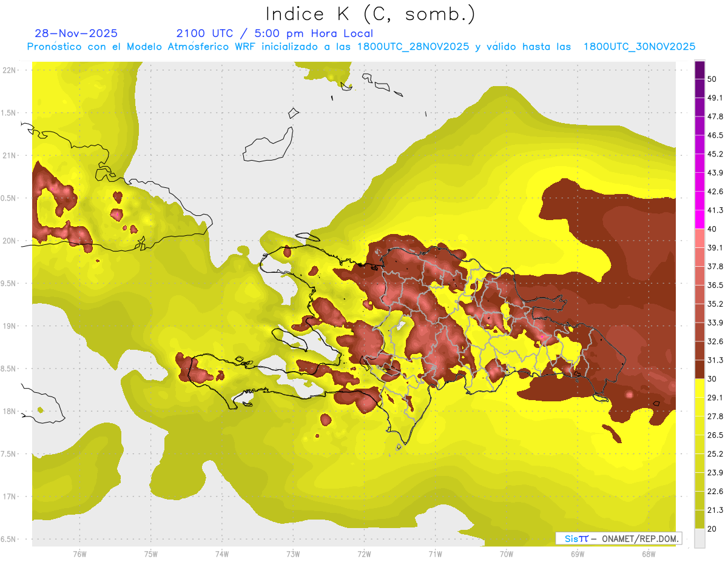
Task: Click the "23.9" colorbar value
Action: pos(715,473)
